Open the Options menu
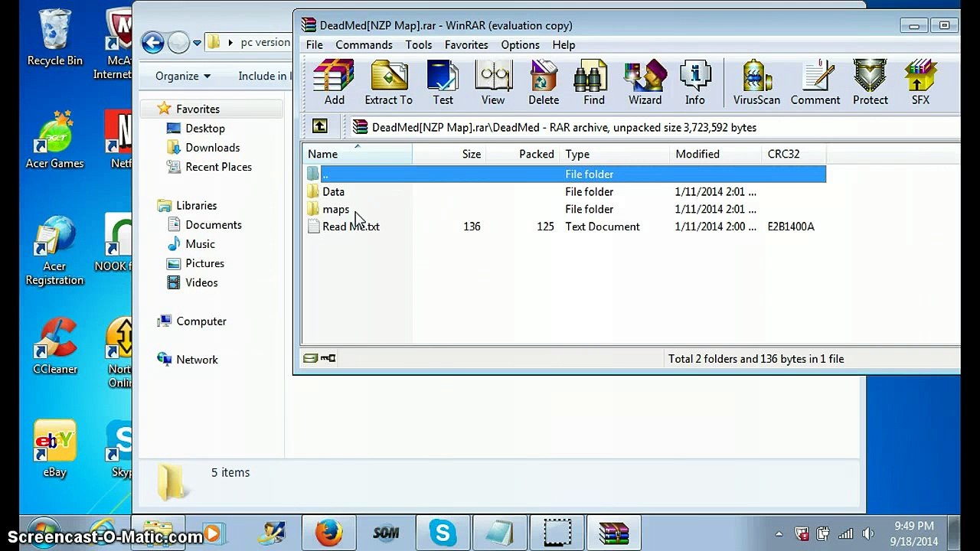 (x=521, y=45)
